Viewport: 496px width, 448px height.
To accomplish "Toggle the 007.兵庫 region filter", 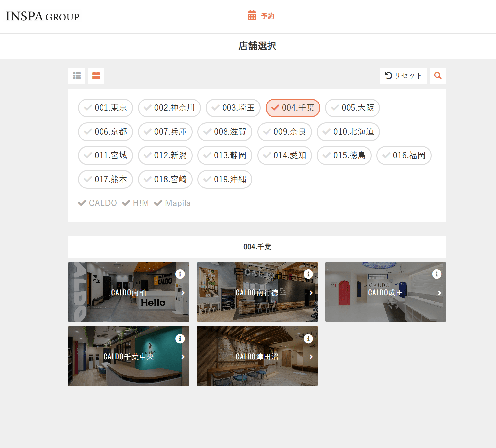I will [x=165, y=132].
